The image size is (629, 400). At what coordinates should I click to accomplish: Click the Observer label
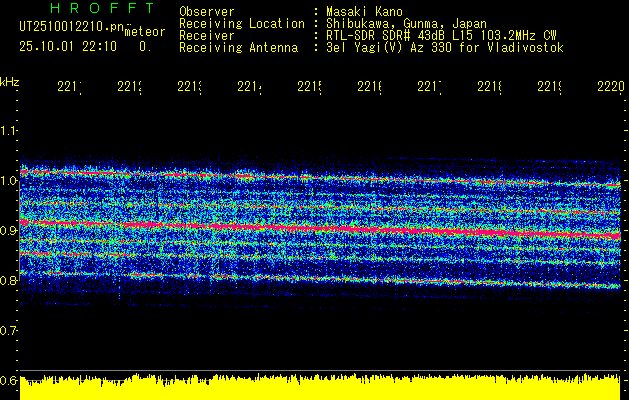(207, 11)
